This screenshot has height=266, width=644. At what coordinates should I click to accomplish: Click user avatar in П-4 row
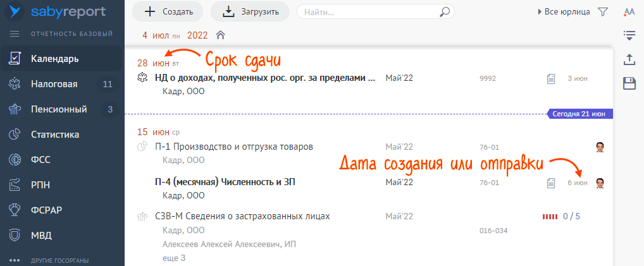600,183
